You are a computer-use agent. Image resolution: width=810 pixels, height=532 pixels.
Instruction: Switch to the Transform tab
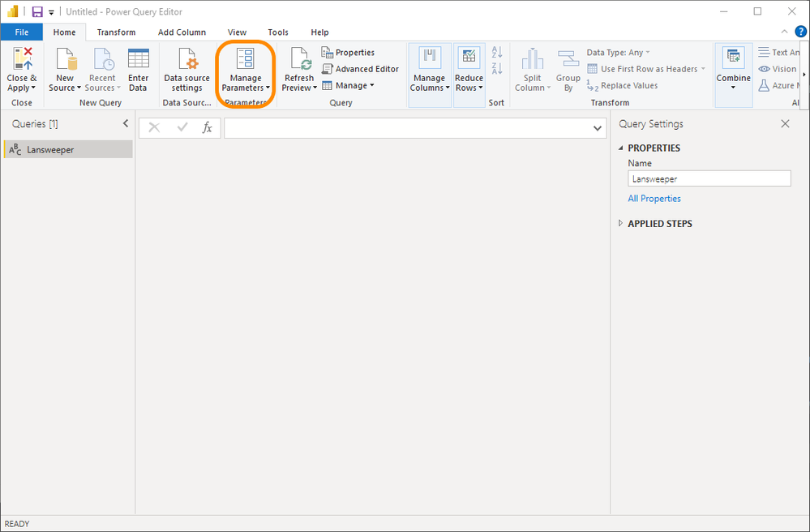coord(116,32)
